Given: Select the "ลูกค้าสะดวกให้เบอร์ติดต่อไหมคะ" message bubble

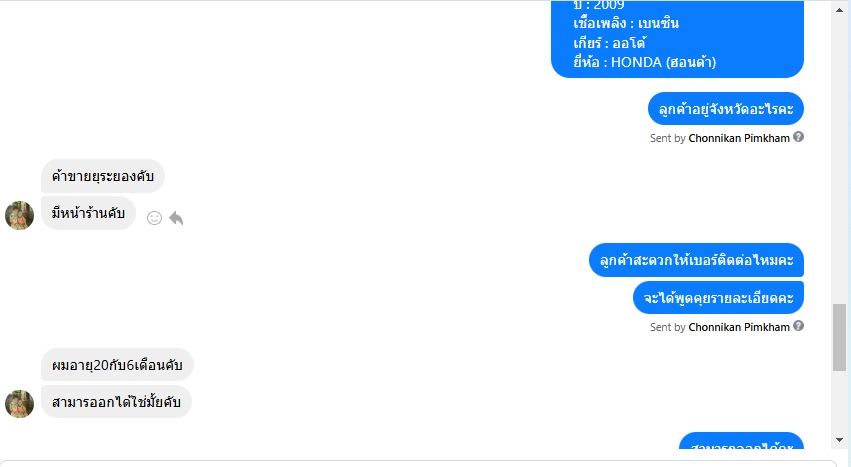Looking at the screenshot, I should coord(696,260).
